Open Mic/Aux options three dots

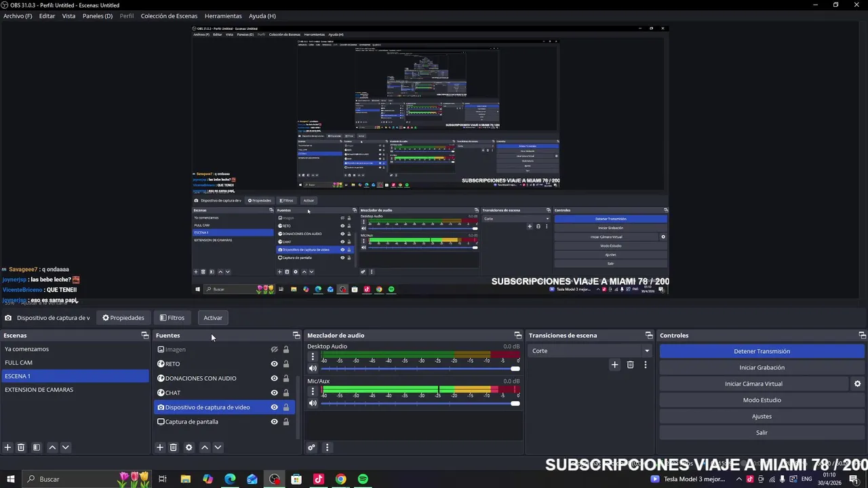(313, 392)
